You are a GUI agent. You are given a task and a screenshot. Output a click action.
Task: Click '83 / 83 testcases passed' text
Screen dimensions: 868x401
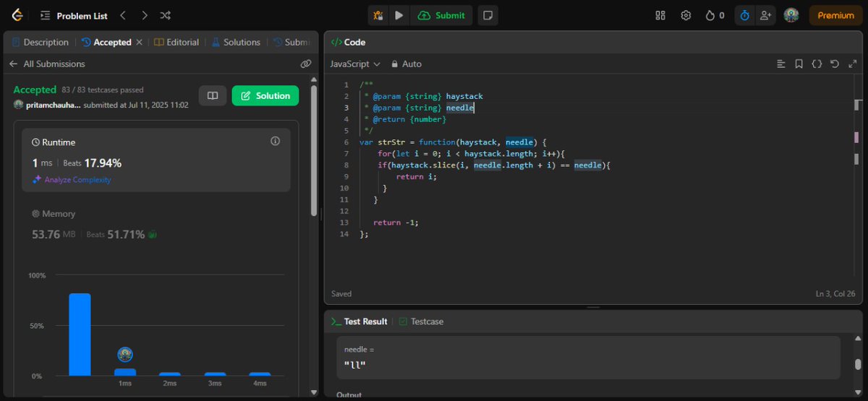103,90
